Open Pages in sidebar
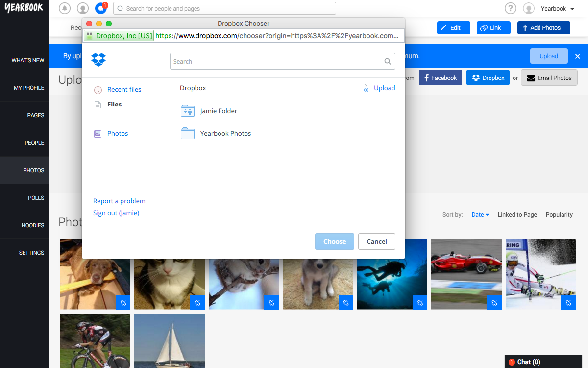This screenshot has height=368, width=588. (x=24, y=115)
